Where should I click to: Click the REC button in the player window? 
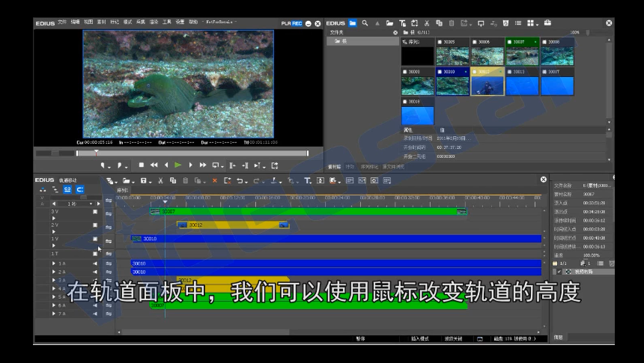[x=297, y=23]
